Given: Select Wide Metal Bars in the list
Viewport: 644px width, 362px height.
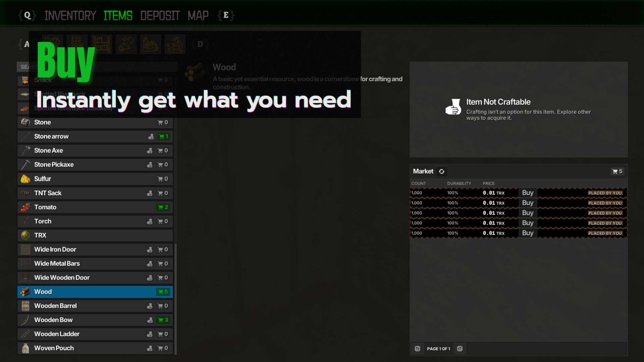Looking at the screenshot, I should pyautogui.click(x=95, y=263).
